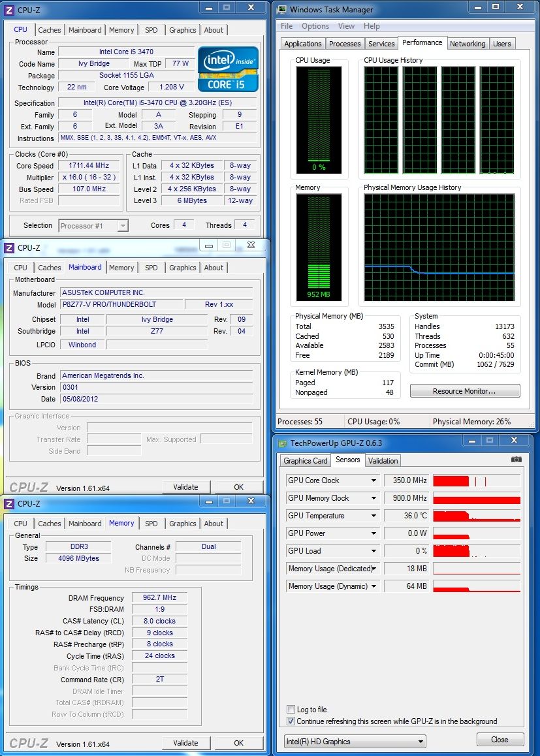Switch to GPU-Z Graphics Card tab

[305, 460]
